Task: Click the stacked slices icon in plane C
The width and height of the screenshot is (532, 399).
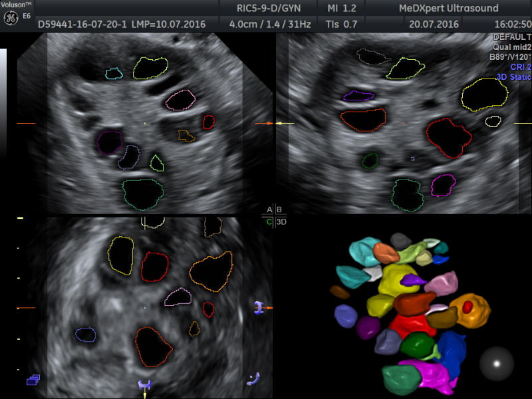Action: coord(33,380)
